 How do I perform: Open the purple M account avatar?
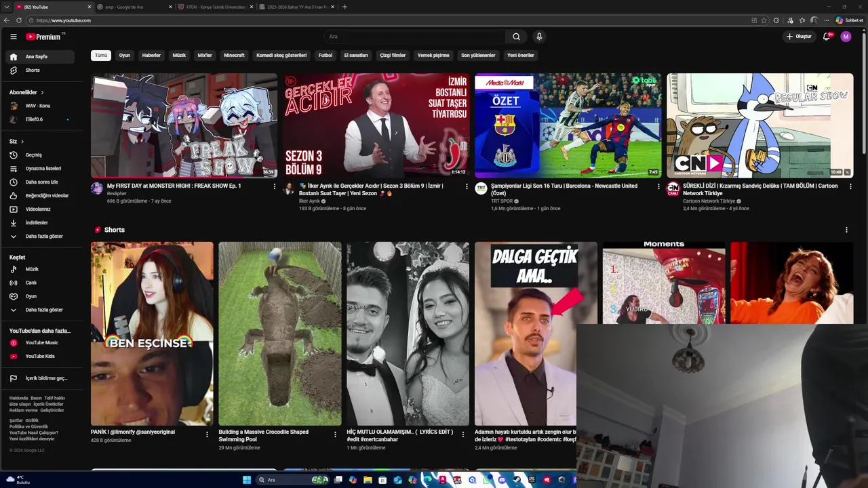[x=846, y=37]
